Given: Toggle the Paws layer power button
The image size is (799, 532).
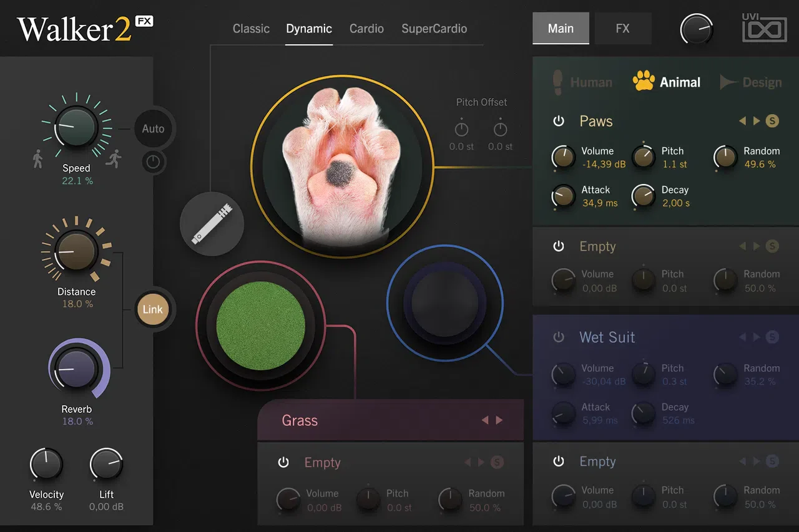Looking at the screenshot, I should [x=559, y=121].
